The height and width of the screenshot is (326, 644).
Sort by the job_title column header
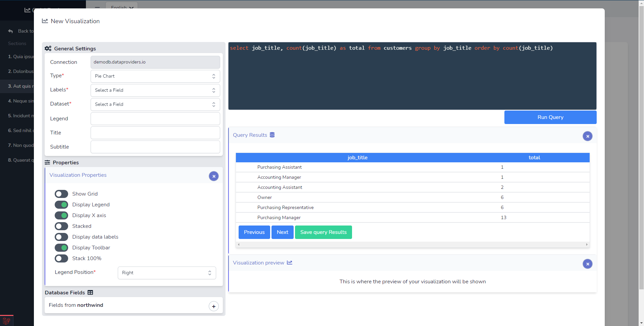(357, 158)
